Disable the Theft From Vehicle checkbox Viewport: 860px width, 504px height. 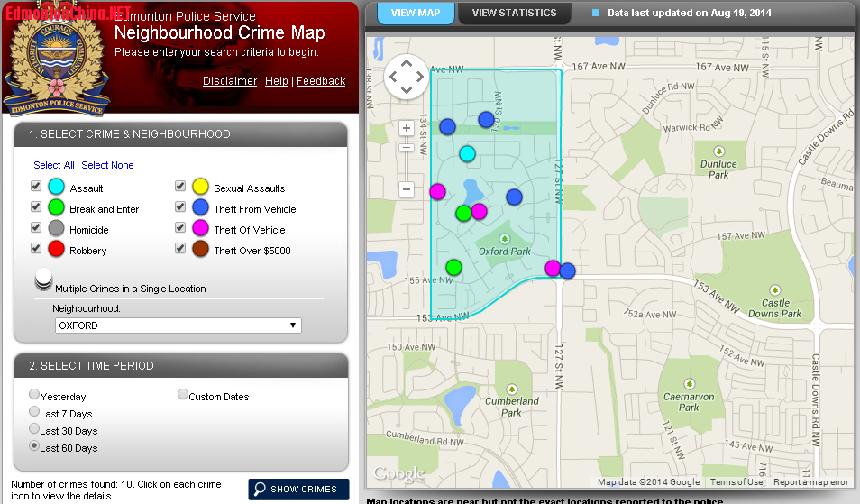[x=180, y=206]
